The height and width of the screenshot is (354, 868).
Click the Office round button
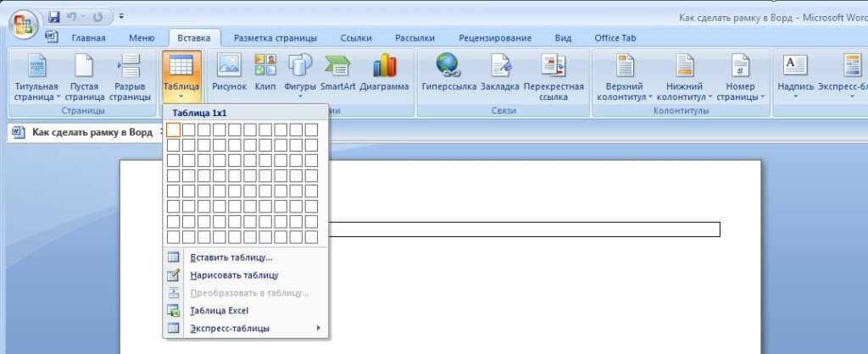(x=25, y=23)
